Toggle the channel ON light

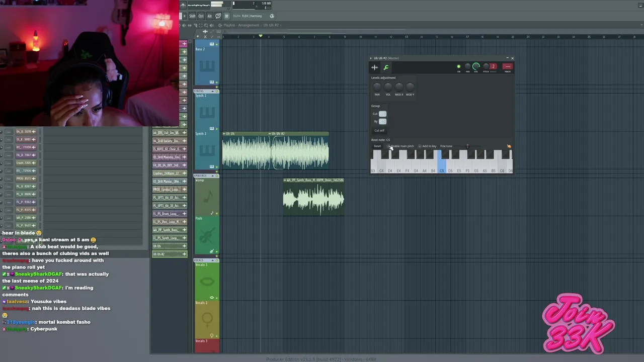[x=458, y=66]
